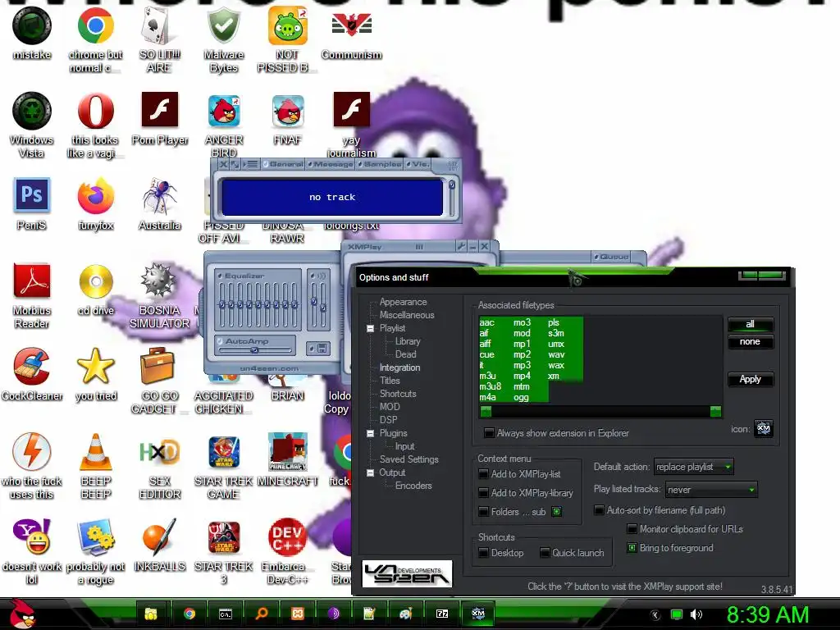
Task: Click the info window vertical scroll slider
Action: [452, 185]
